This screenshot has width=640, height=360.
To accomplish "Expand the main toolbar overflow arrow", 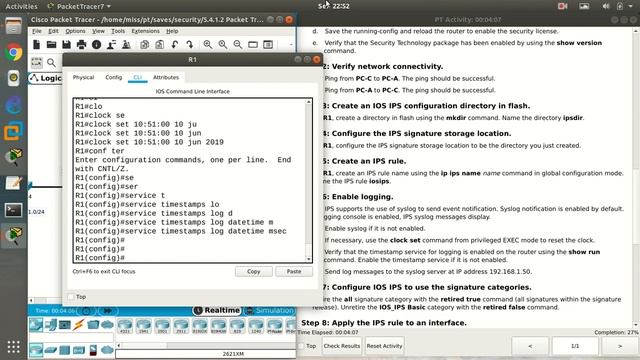I will click(x=291, y=44).
